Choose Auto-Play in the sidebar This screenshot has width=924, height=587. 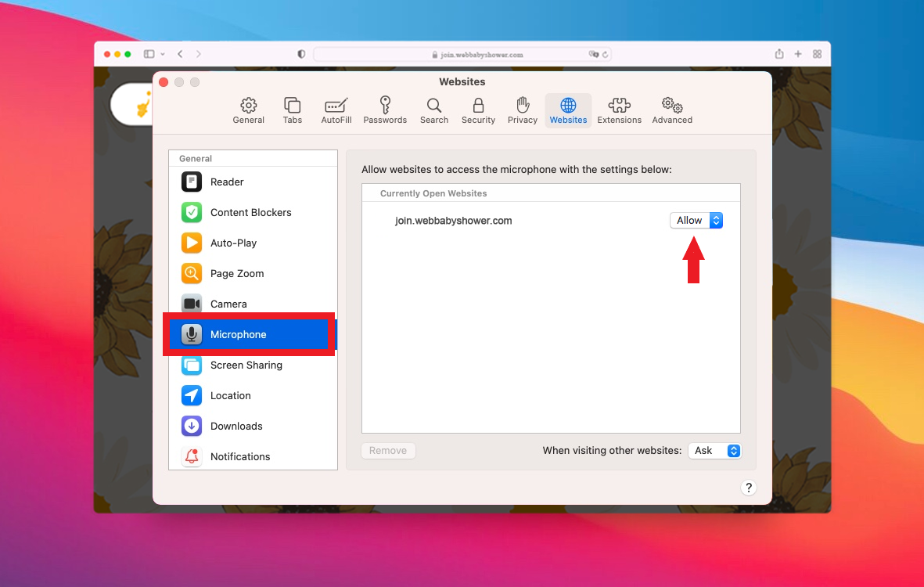click(253, 243)
